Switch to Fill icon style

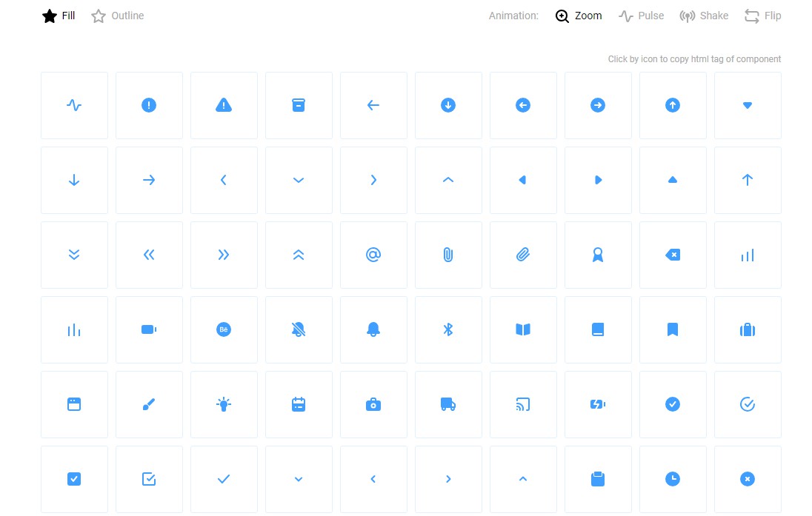coord(58,15)
